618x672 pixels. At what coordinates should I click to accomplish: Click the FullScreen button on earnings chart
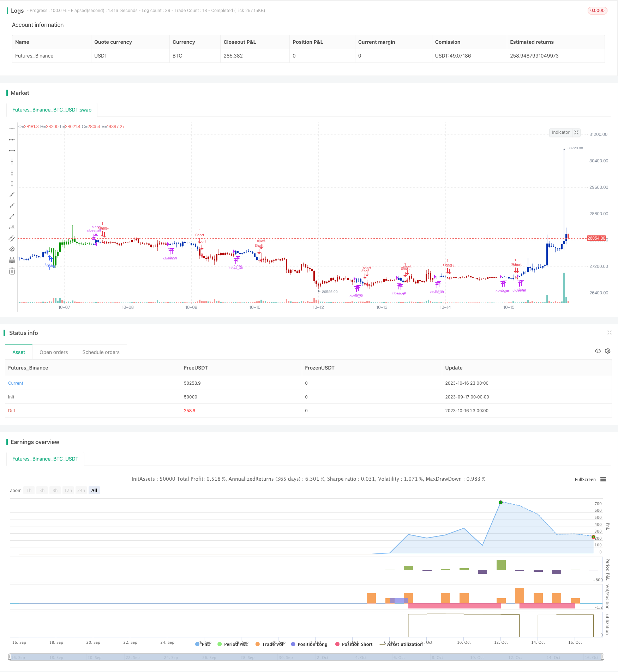click(585, 479)
